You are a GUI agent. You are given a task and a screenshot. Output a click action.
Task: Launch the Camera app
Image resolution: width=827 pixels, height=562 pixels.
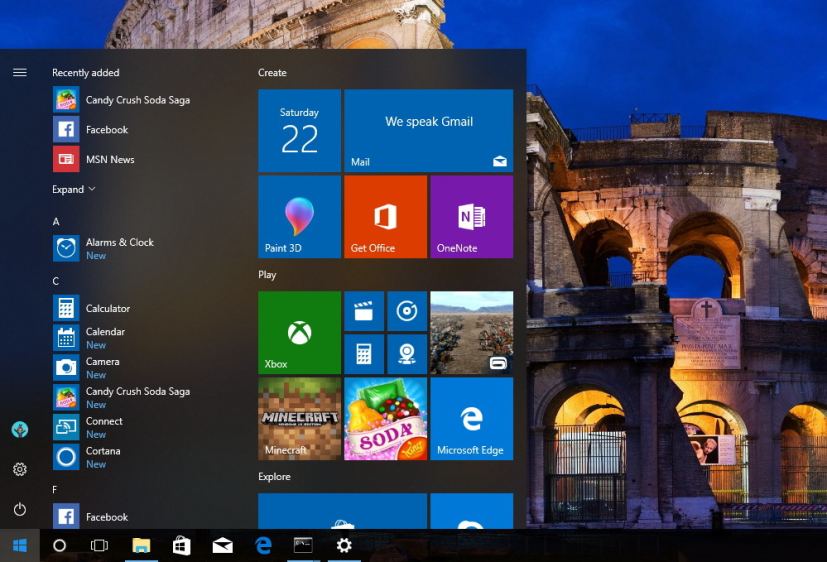[x=86, y=367]
